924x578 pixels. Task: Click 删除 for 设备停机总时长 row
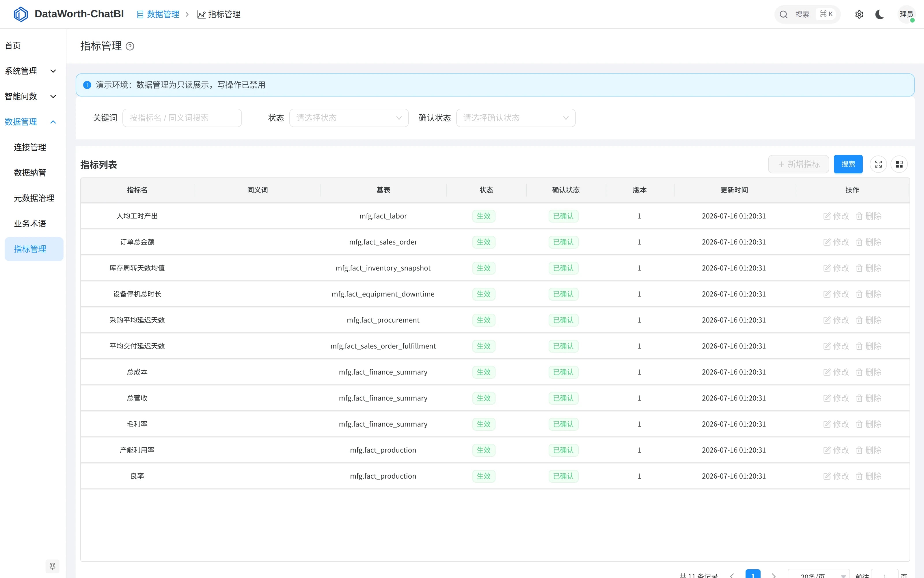[x=869, y=294]
